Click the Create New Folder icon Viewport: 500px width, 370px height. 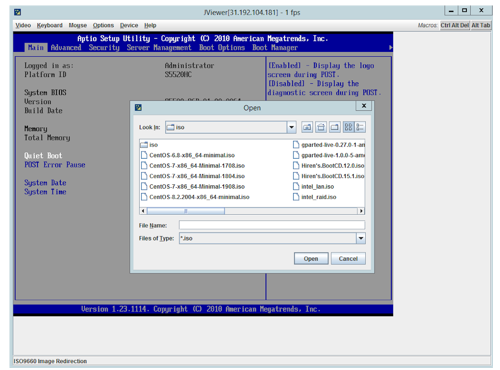[335, 127]
